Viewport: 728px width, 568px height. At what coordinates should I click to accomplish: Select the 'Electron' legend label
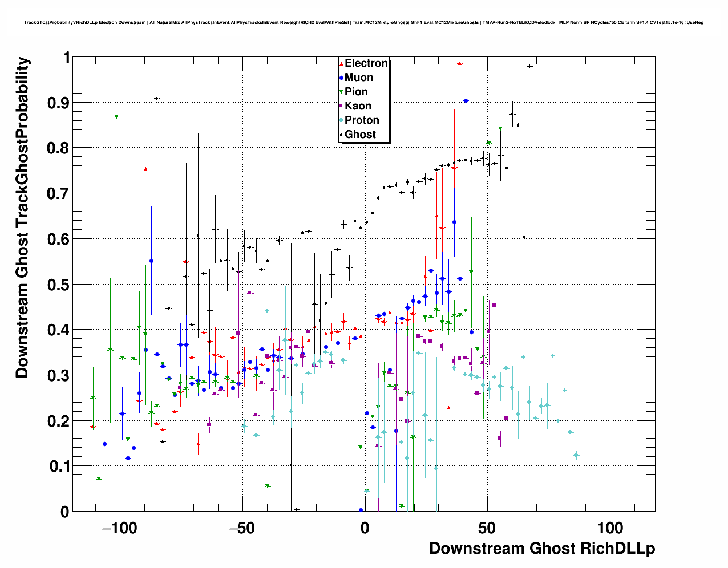[x=366, y=63]
